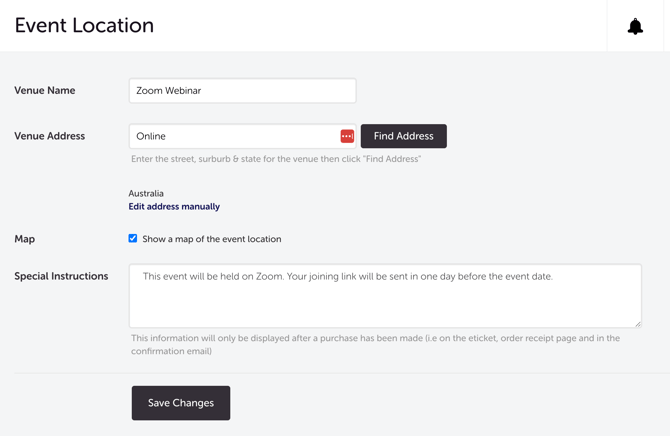Uncheck Show a map of the event location
Image resolution: width=670 pixels, height=436 pixels.
point(133,239)
